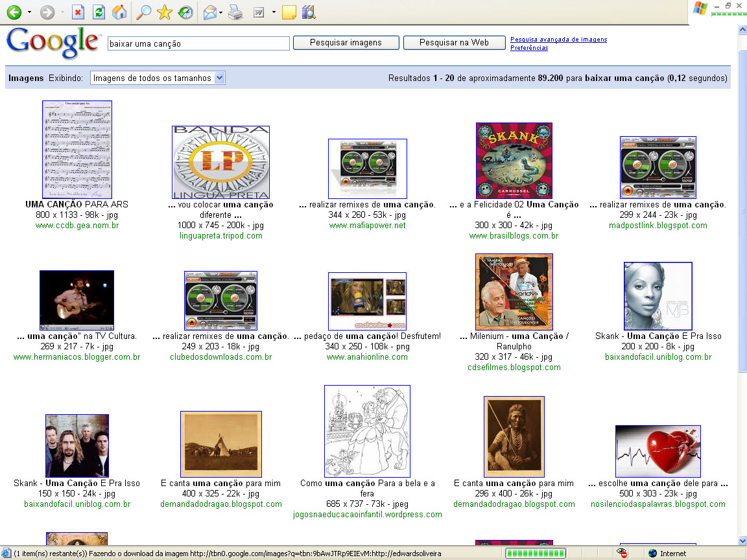Open the Preferências link
Screen dimensions: 747x560
[x=528, y=48]
